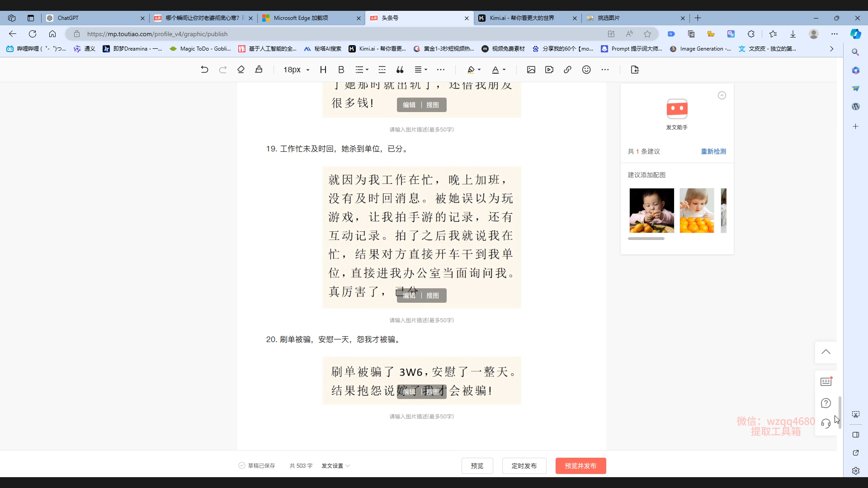Open the insert image tool
868x488 pixels.
[531, 70]
